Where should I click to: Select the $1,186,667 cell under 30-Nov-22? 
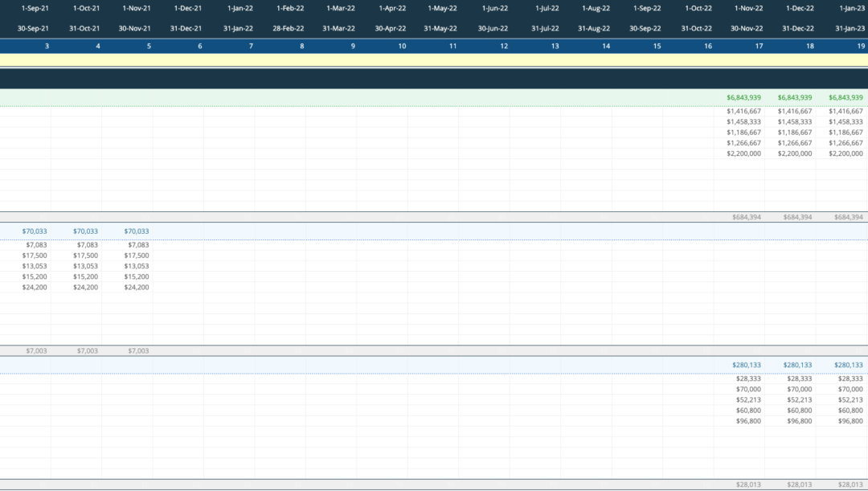(743, 133)
